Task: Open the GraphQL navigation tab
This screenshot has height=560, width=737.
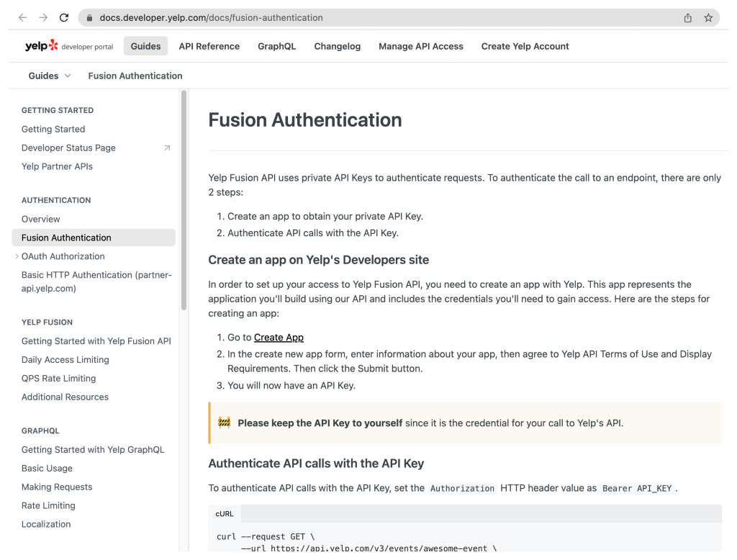Action: click(277, 46)
